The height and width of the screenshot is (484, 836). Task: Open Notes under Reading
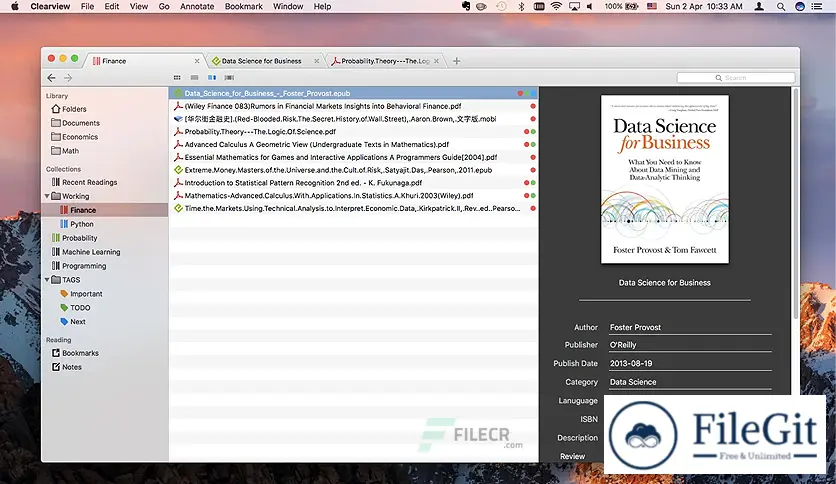tap(67, 367)
